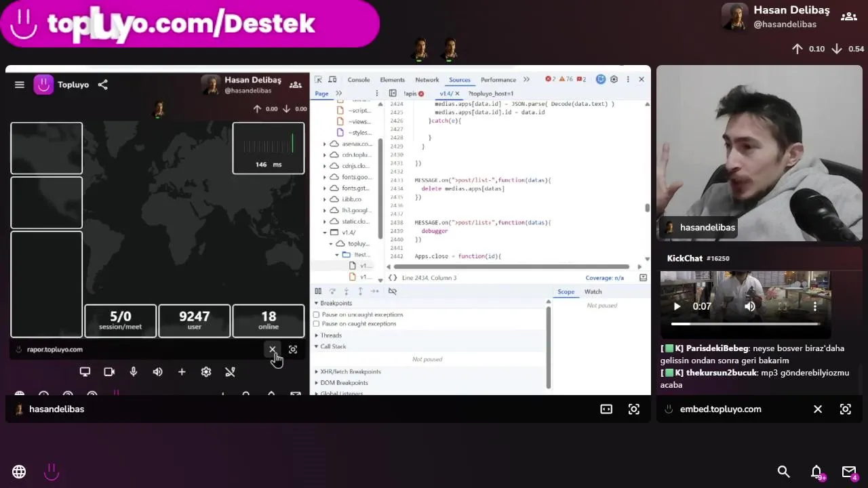The height and width of the screenshot is (488, 868).
Task: Enable Pause on caught exceptions
Action: tap(316, 324)
